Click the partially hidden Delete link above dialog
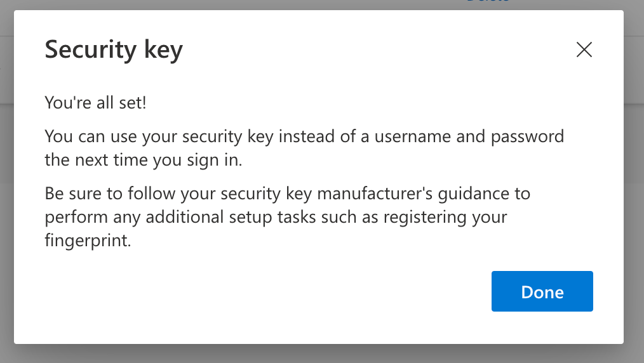Image resolution: width=644 pixels, height=363 pixels. (488, 1)
